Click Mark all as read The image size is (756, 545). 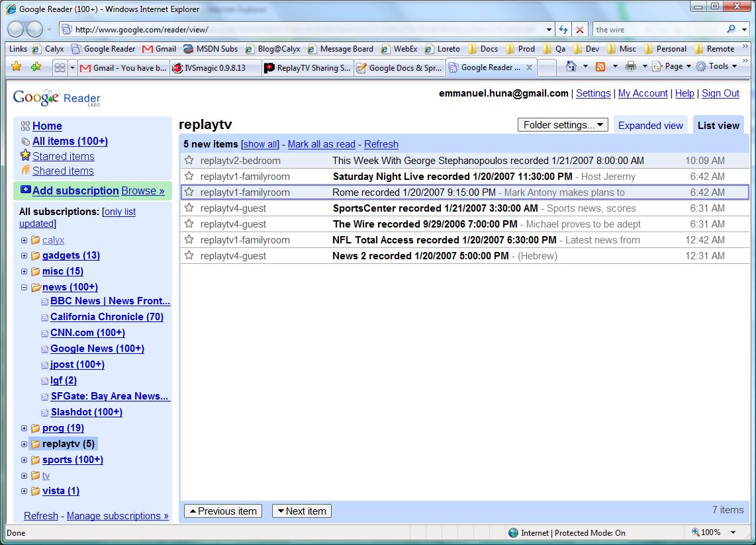click(322, 144)
